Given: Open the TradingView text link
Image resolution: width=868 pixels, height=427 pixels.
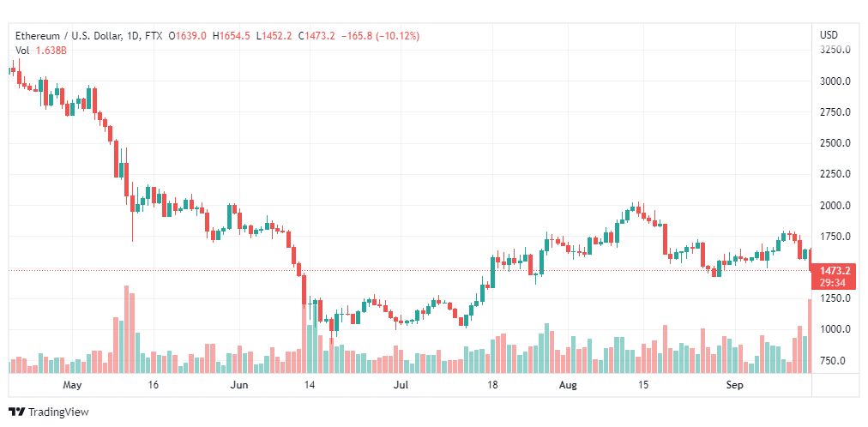Looking at the screenshot, I should click(x=58, y=412).
